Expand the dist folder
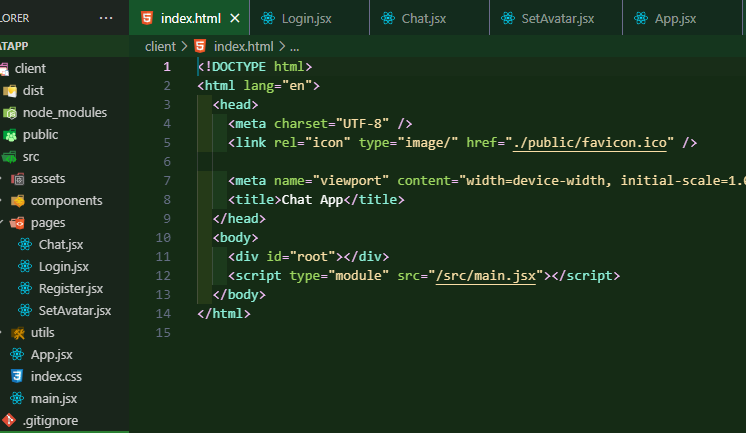 (x=33, y=90)
